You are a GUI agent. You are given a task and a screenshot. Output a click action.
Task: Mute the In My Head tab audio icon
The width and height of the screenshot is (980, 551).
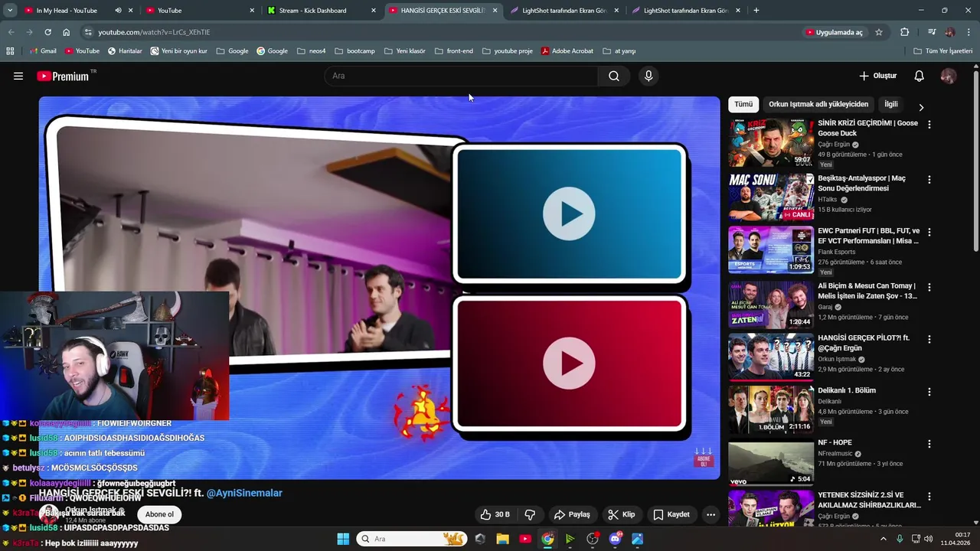click(x=118, y=11)
